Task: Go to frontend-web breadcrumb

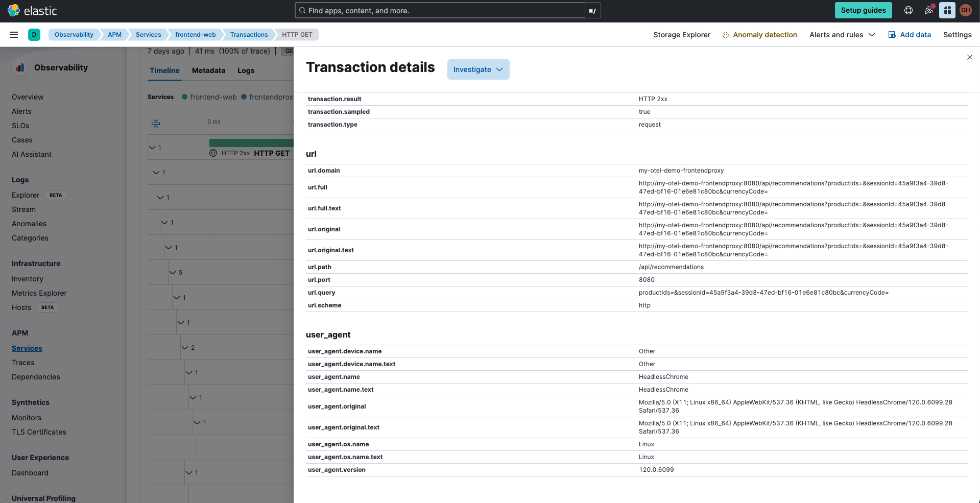Action: tap(195, 35)
